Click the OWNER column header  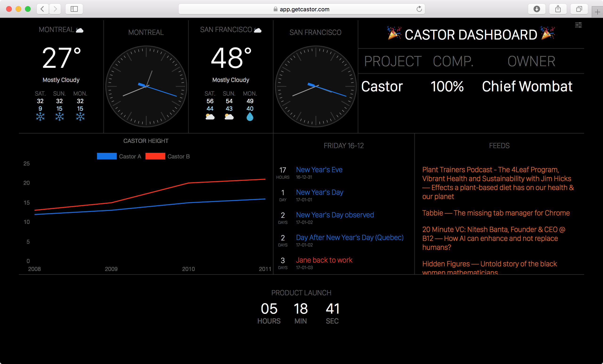[x=531, y=61]
